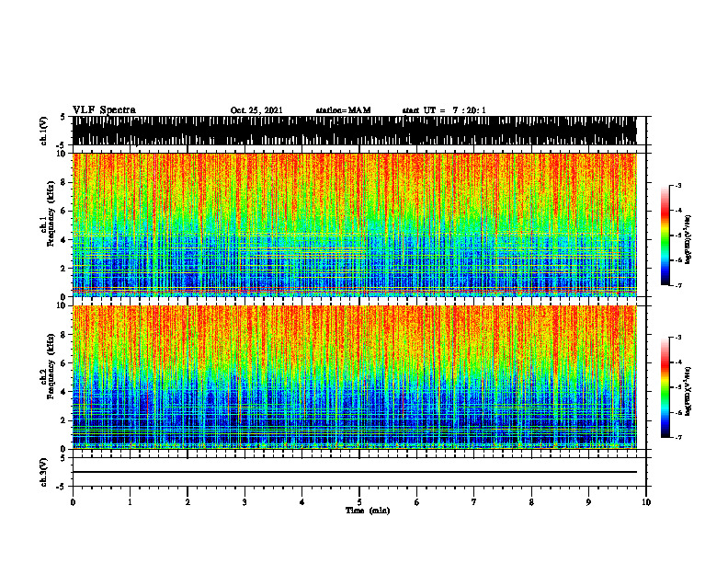The height and width of the screenshot is (563, 728).
Task: Click inside the ch.2 spectrogram panel
Action: click(x=354, y=377)
